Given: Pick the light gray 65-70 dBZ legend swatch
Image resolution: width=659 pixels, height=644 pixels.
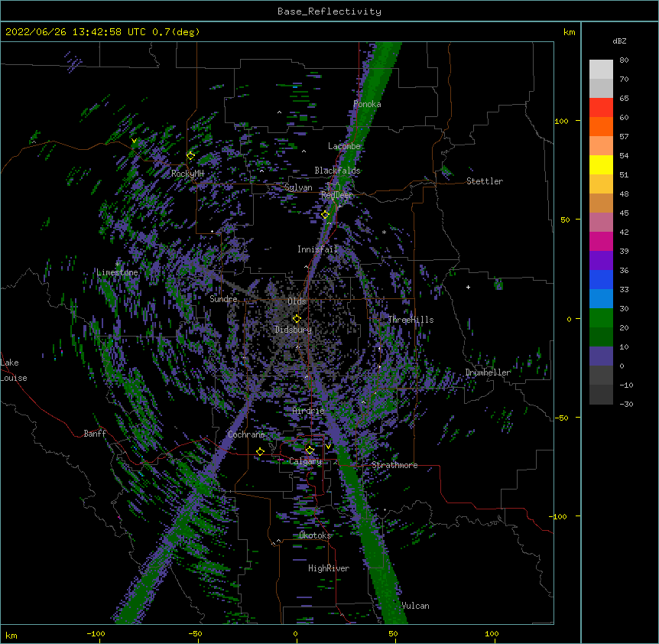Looking at the screenshot, I should click(x=601, y=88).
